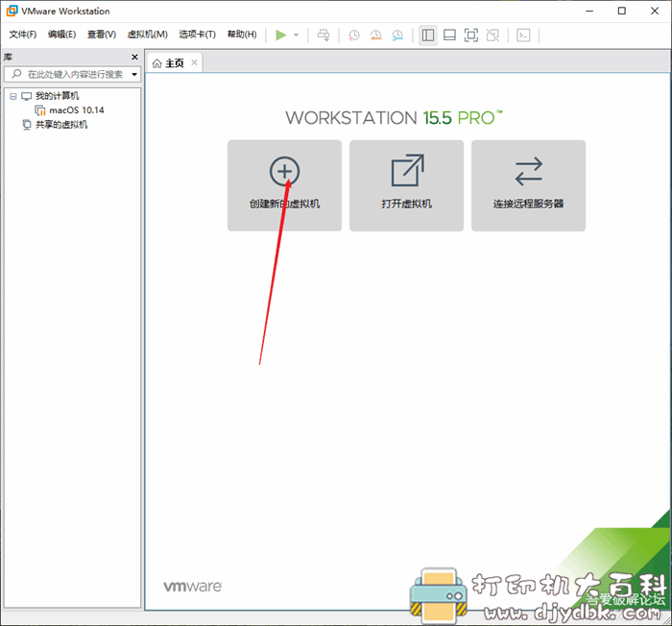Click the take snapshot toolbar icon

(354, 36)
